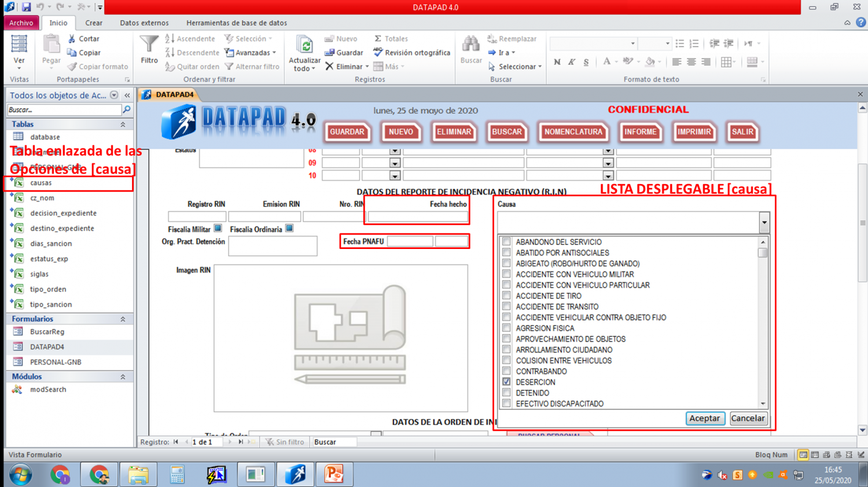This screenshot has width=868, height=487.
Task: Align text to center
Action: coord(692,62)
